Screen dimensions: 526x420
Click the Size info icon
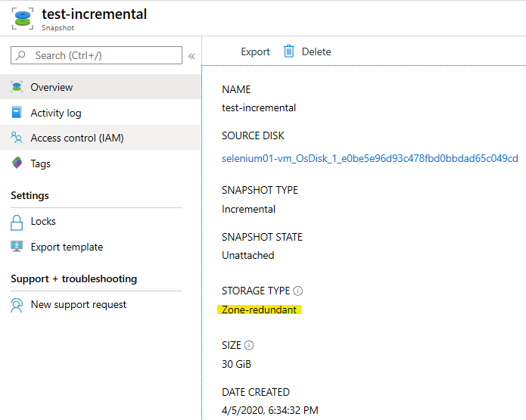pyautogui.click(x=249, y=345)
